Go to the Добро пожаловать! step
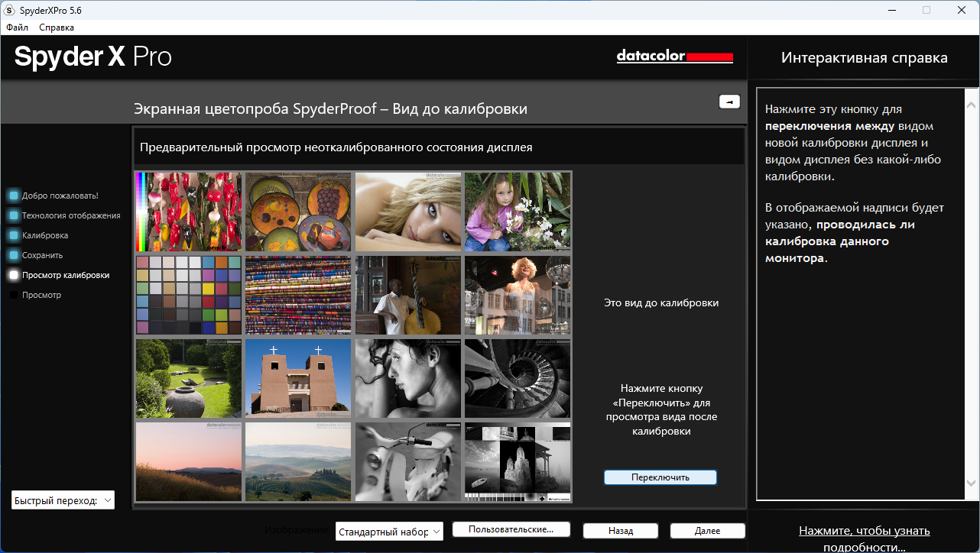980x553 pixels. pyautogui.click(x=60, y=196)
